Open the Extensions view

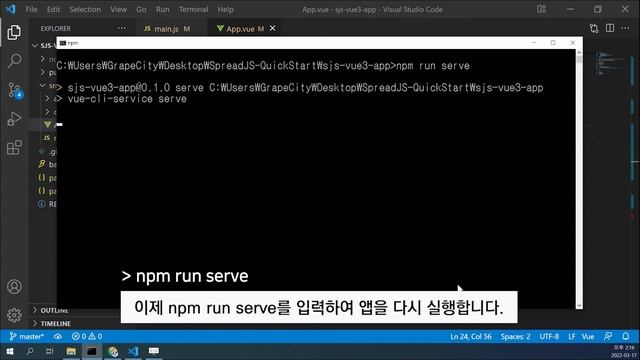[14, 147]
